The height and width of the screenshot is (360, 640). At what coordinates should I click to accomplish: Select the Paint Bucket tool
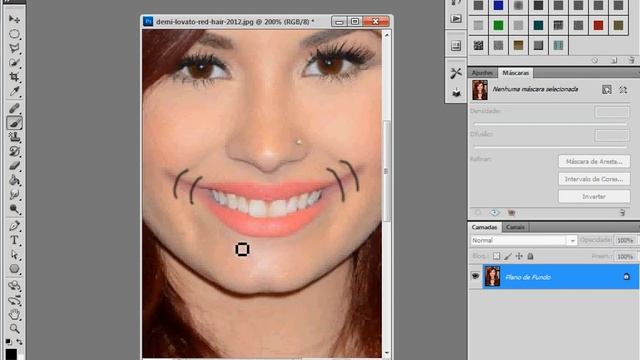click(14, 180)
